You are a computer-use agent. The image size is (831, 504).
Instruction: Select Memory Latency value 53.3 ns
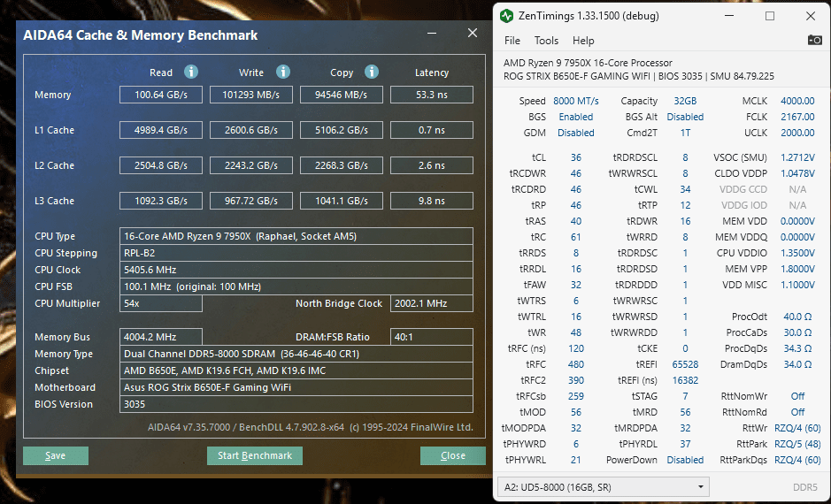point(432,95)
